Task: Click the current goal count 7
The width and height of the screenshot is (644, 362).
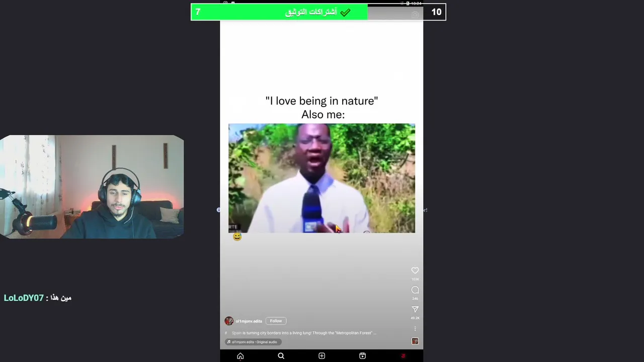Action: [198, 12]
